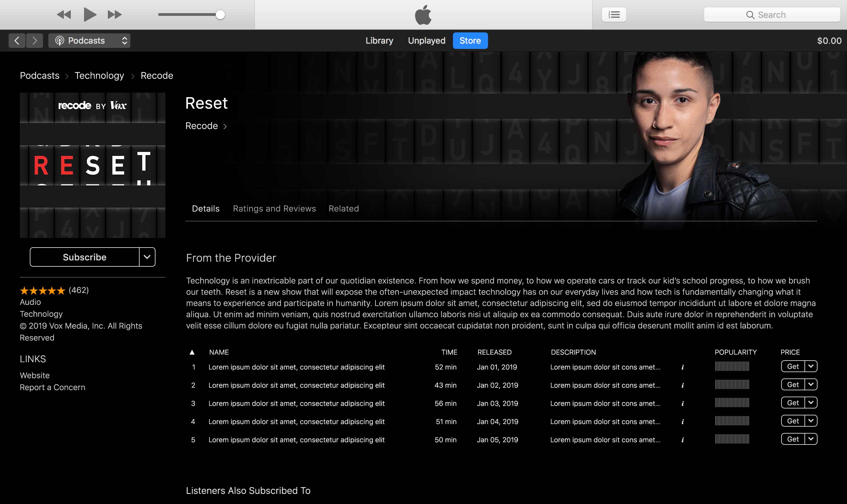Screen dimensions: 847x504
Task: Expand Get options for episode 5
Action: point(811,439)
